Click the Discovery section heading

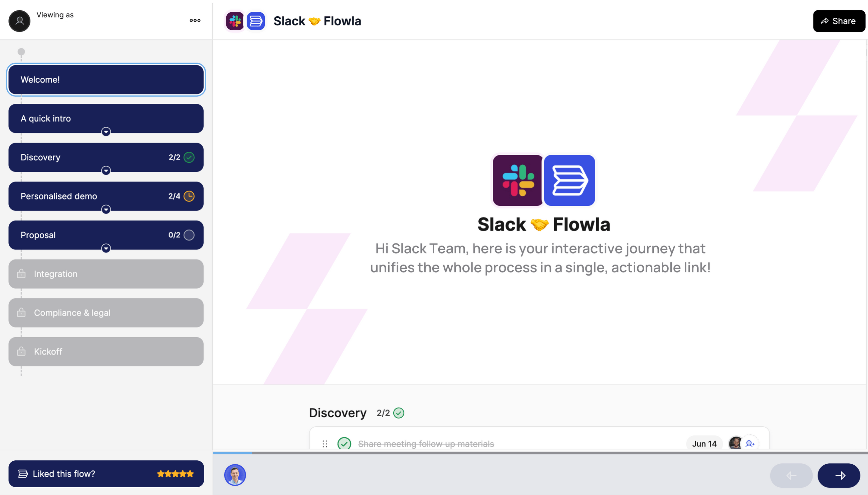tap(338, 413)
